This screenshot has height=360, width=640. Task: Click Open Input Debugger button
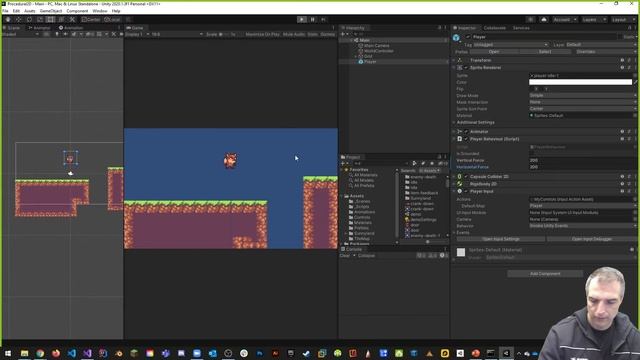pyautogui.click(x=591, y=239)
